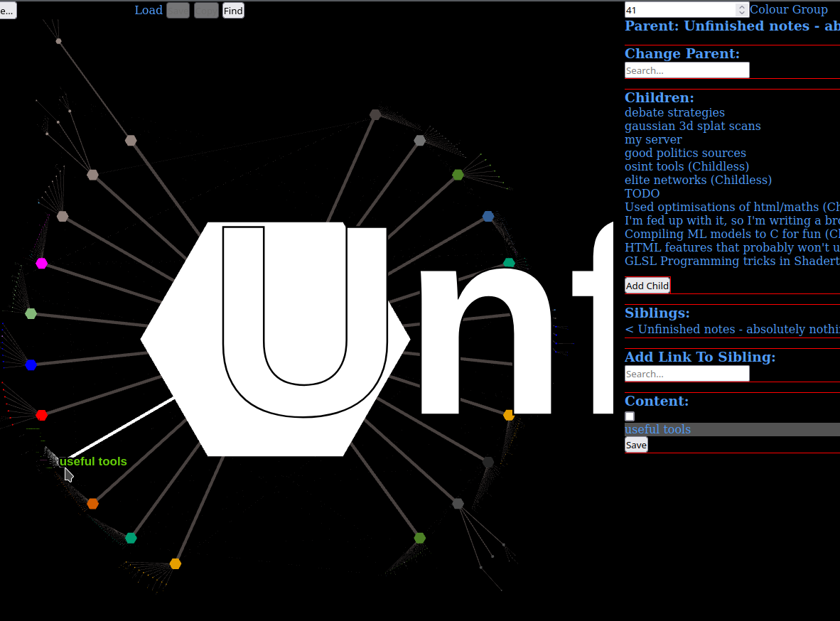
Task: Click the red hexagon node
Action: point(41,415)
